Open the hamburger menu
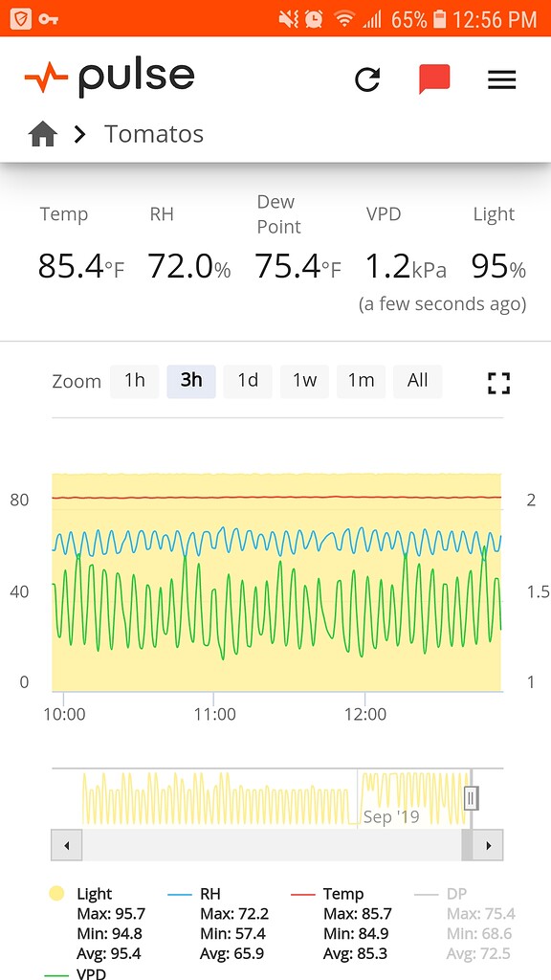Image resolution: width=551 pixels, height=980 pixels. pos(501,80)
